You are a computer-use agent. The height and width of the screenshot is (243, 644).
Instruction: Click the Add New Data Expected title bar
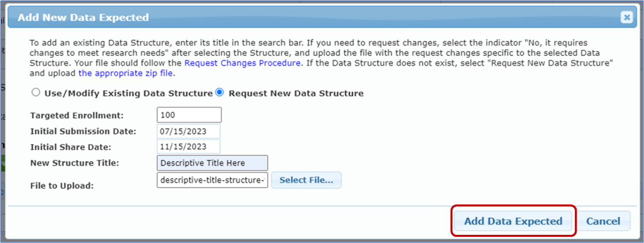[300, 18]
